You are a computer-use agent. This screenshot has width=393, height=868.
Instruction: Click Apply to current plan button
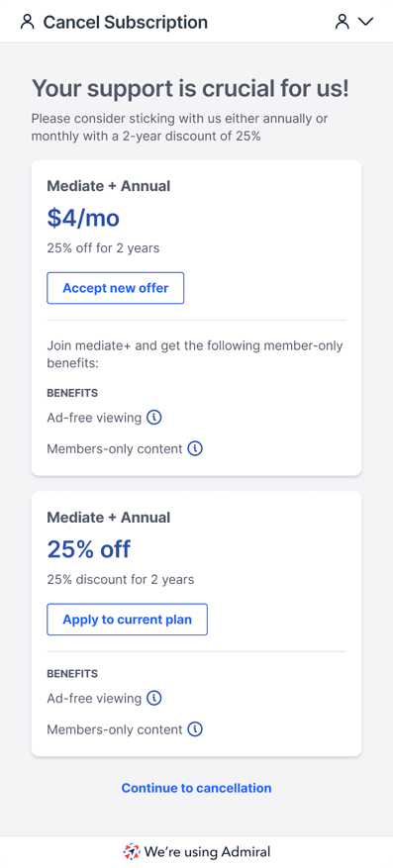coord(127,619)
